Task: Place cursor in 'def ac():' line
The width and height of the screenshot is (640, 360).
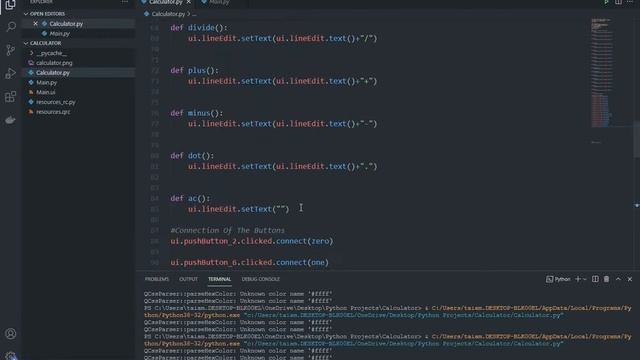Action: pos(190,198)
